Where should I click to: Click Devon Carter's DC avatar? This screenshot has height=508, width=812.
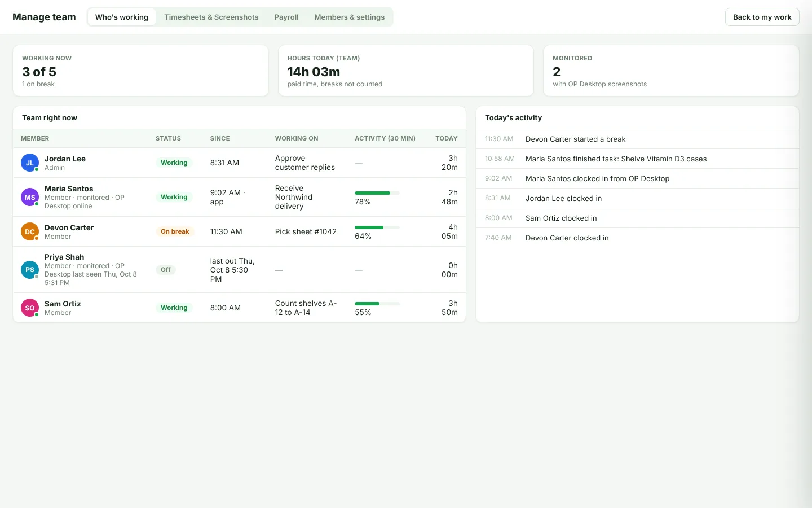(x=30, y=231)
